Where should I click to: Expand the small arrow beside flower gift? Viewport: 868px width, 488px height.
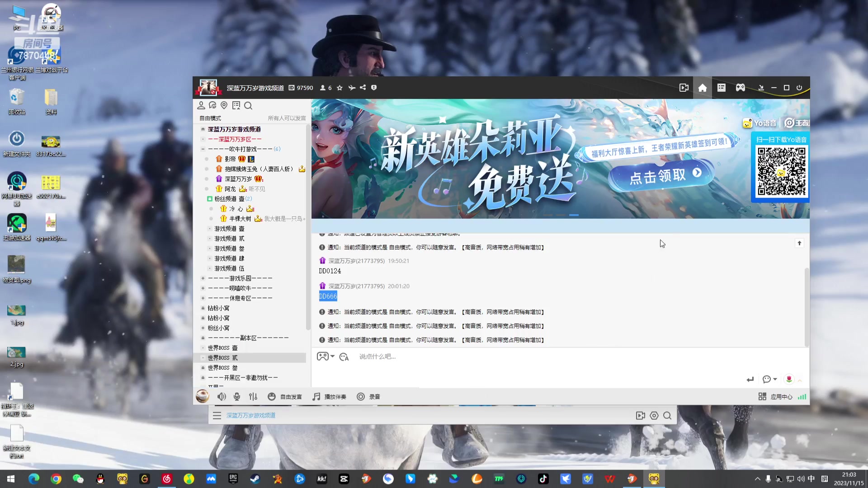(x=800, y=380)
